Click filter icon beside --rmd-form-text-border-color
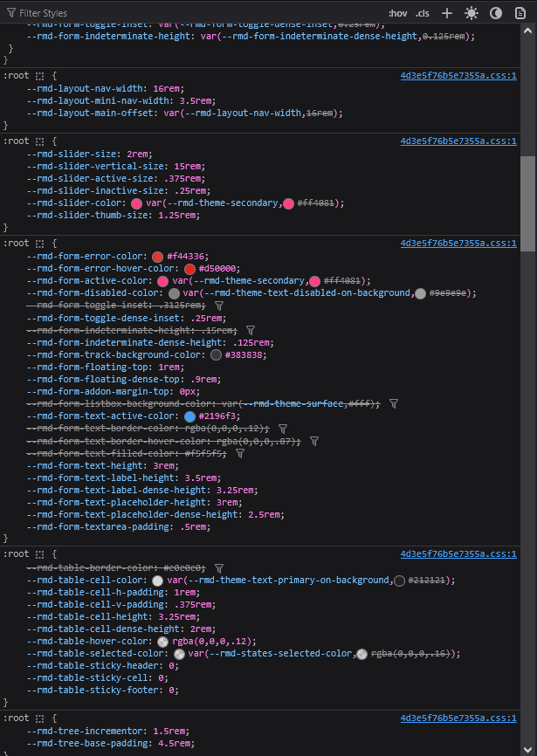 (283, 429)
